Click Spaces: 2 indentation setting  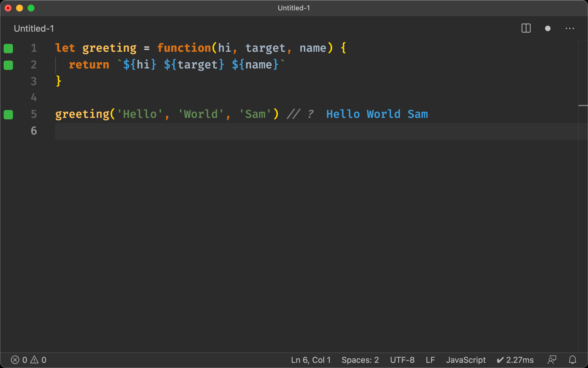click(x=360, y=360)
